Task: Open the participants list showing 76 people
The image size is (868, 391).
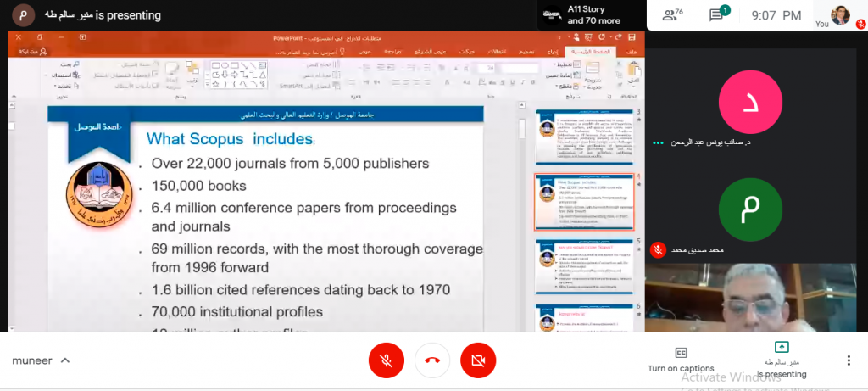Action: point(674,15)
